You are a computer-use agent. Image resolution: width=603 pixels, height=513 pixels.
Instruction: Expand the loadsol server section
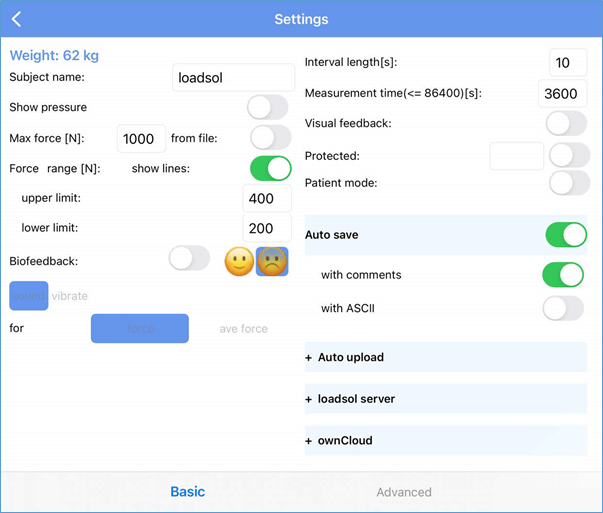446,399
